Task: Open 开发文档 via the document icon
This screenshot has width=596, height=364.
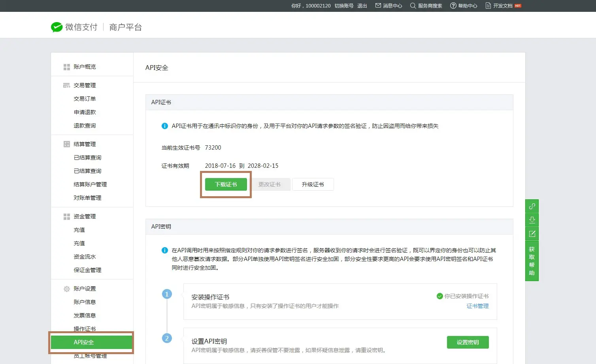Action: click(488, 6)
